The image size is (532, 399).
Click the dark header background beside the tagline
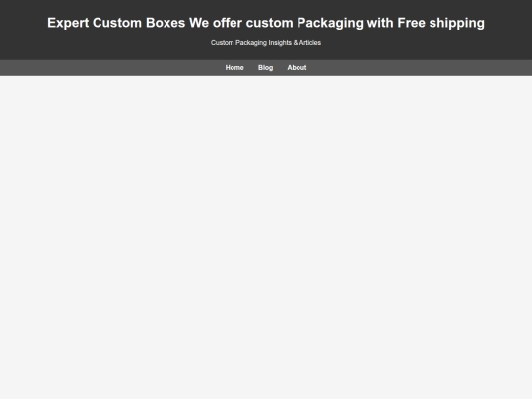[x=101, y=43]
